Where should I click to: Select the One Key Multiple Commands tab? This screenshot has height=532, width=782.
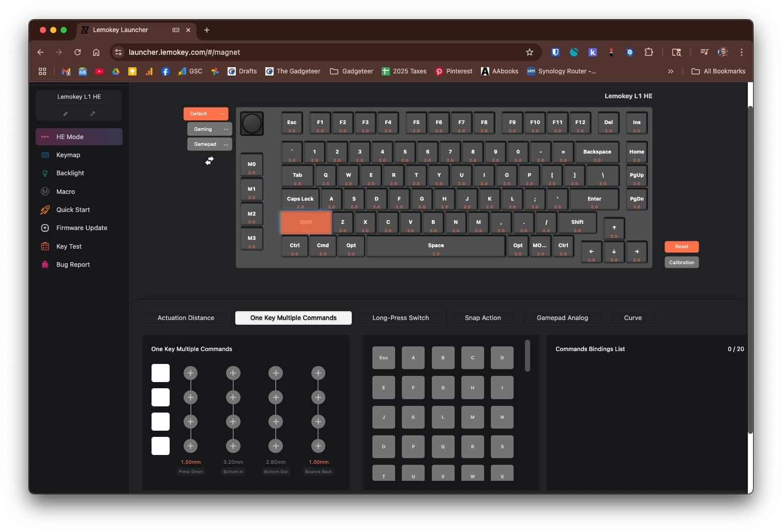[293, 318]
